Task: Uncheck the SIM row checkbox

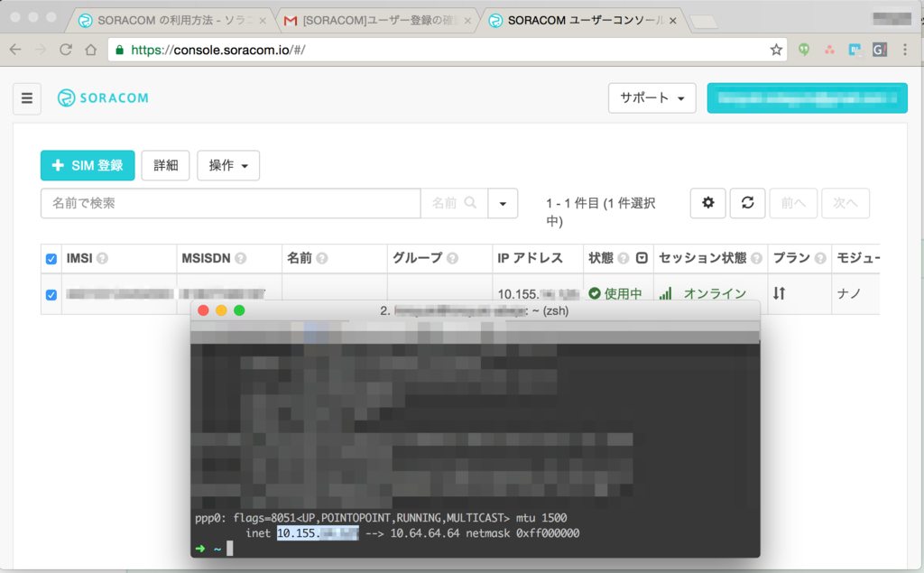Action: pyautogui.click(x=51, y=295)
